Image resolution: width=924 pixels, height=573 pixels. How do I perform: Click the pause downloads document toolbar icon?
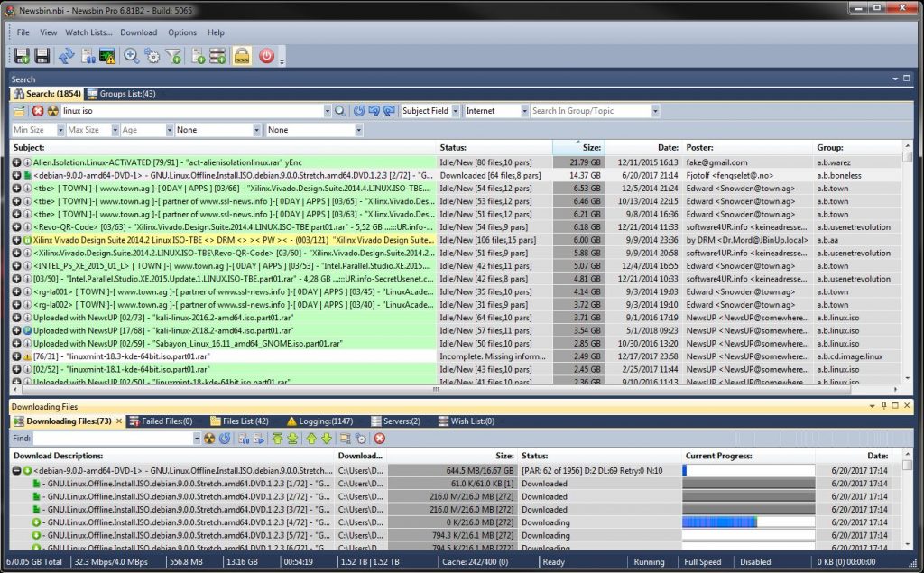88,56
